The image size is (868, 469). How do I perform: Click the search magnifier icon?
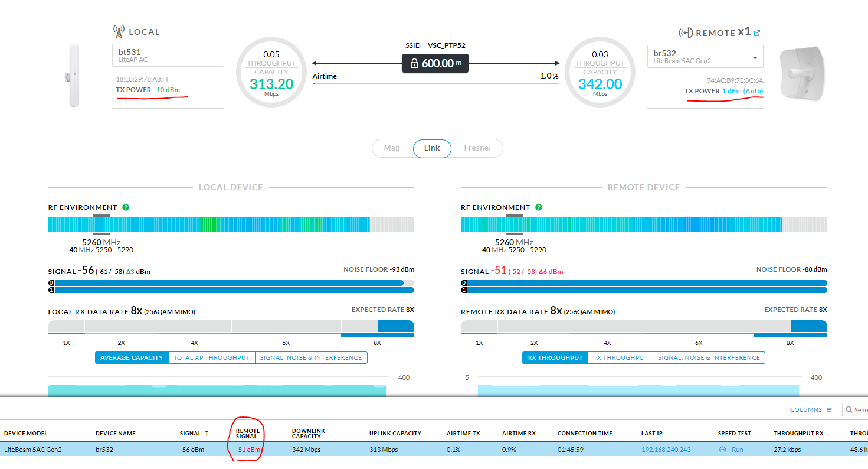click(848, 410)
